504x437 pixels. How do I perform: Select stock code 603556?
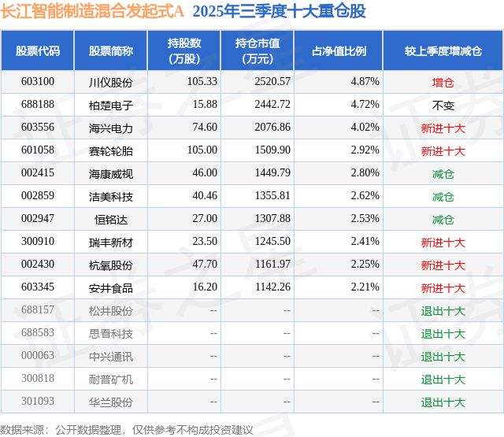pos(38,127)
